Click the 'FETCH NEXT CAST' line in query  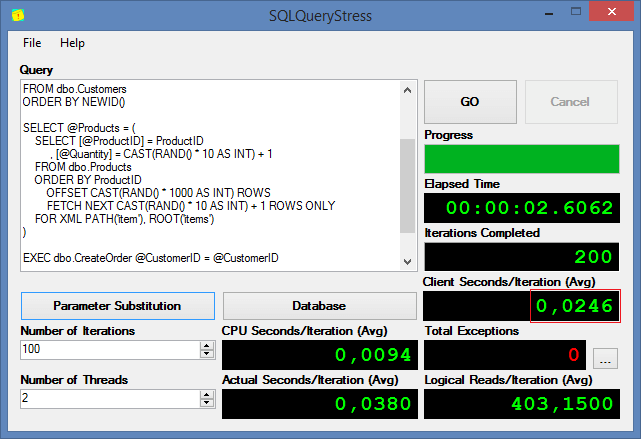[191, 206]
